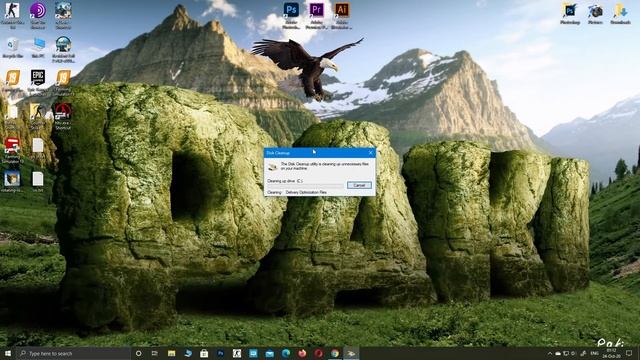
Task: Open Task View on taskbar
Action: pos(155,353)
